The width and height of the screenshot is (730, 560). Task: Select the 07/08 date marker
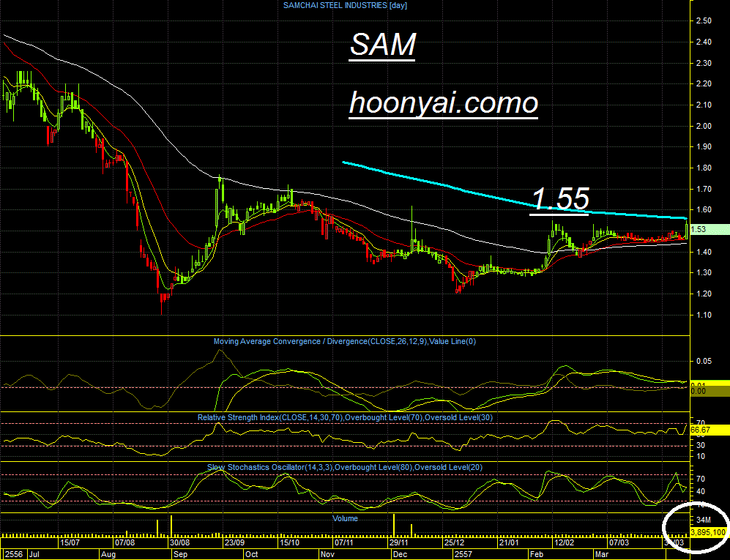point(124,542)
